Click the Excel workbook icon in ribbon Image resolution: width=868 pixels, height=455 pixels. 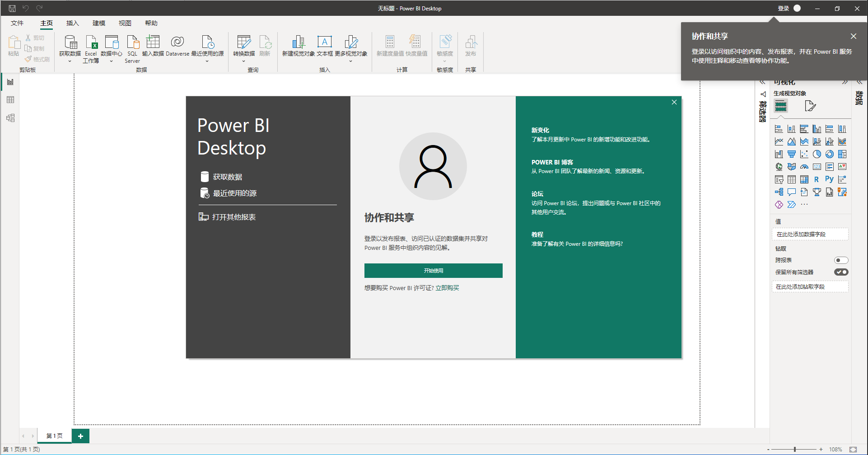[91, 42]
